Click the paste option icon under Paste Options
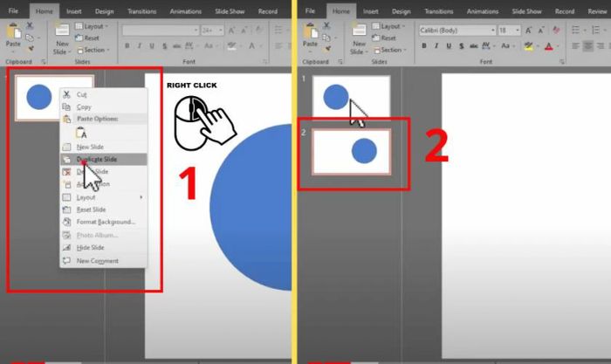 click(81, 133)
